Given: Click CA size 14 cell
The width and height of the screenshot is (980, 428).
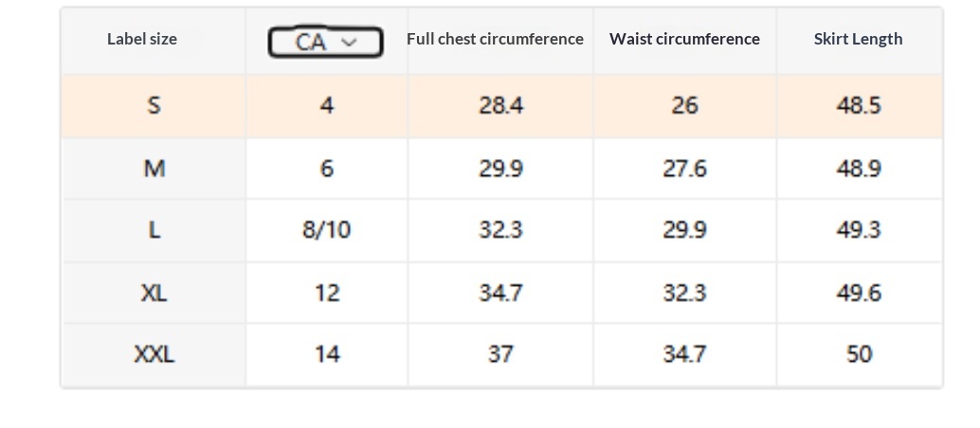Looking at the screenshot, I should 326,354.
